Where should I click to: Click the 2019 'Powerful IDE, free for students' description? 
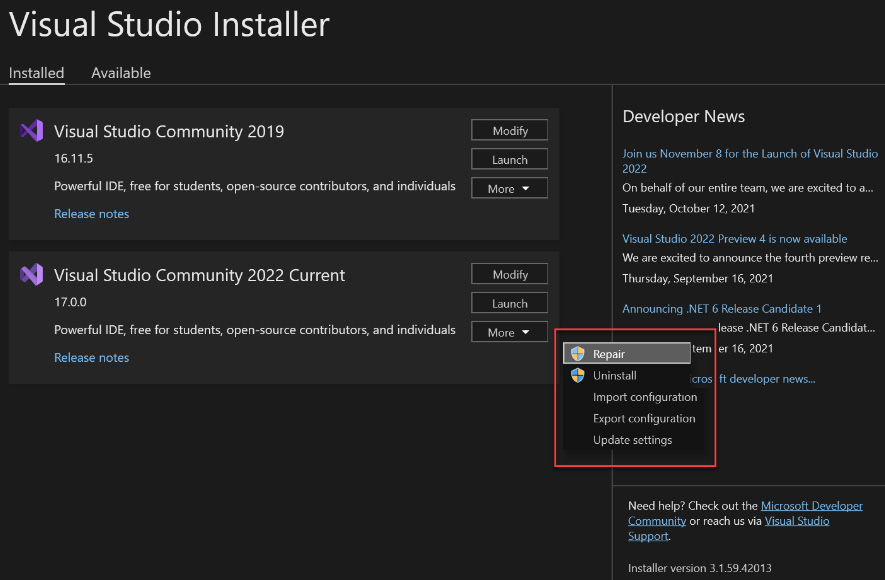[x=255, y=186]
